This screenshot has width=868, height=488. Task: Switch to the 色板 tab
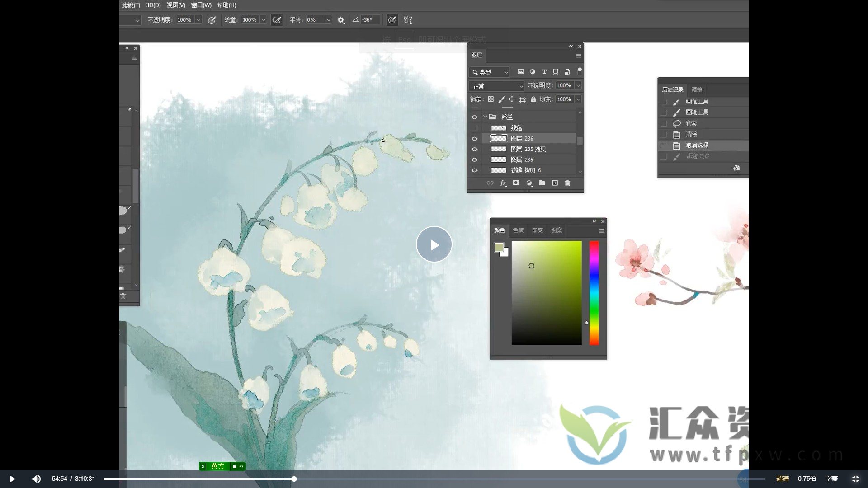[x=518, y=230]
